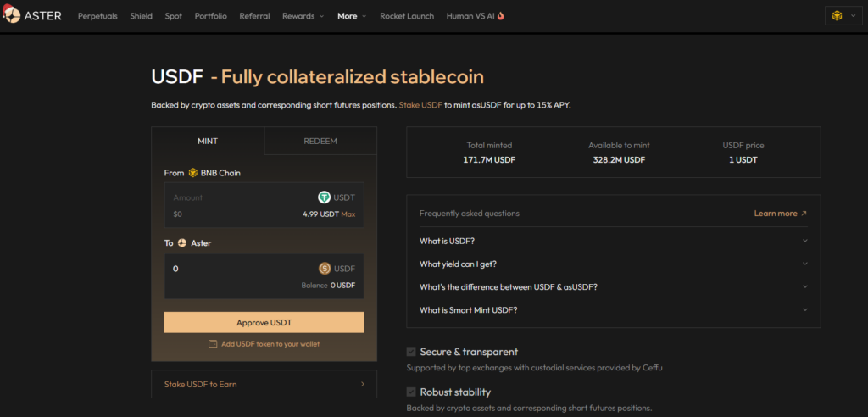Click the USDF coin icon in To field
The width and height of the screenshot is (868, 417).
(325, 269)
